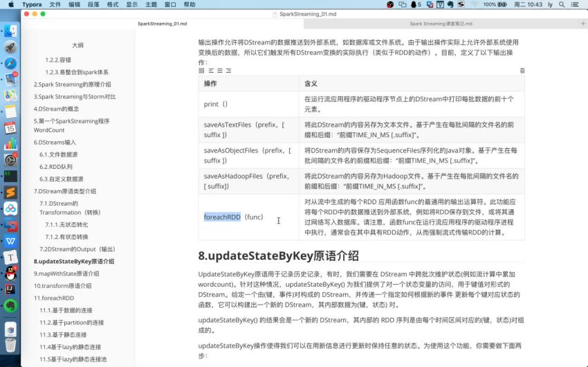This screenshot has height=367, width=588.
Task: Jump to 7.2DStream的Output outline item
Action: tap(78, 249)
